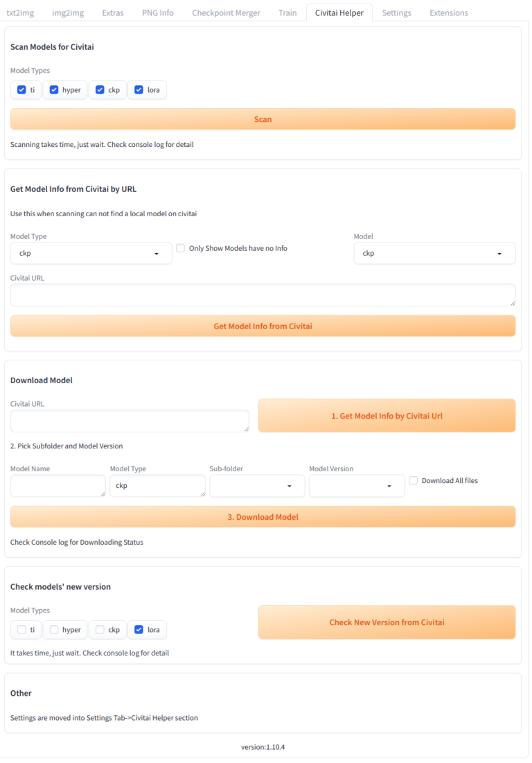Uncheck lora in Check models' new version
This screenshot has height=763, width=532.
point(139,630)
